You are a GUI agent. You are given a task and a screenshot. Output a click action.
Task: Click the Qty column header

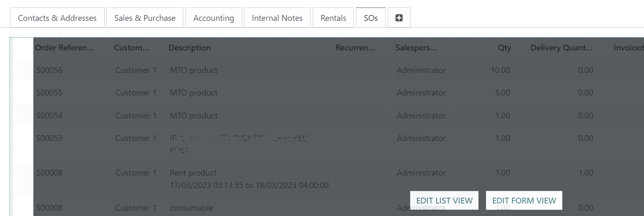click(504, 48)
